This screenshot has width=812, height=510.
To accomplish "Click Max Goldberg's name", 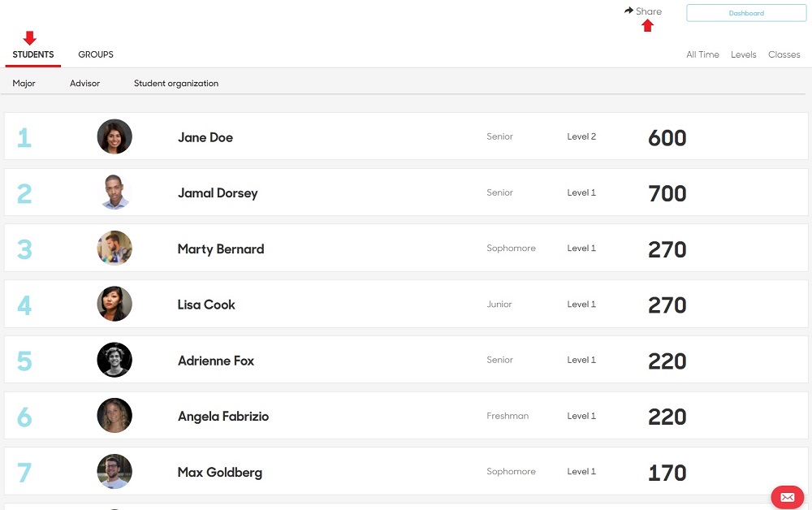I will [220, 472].
